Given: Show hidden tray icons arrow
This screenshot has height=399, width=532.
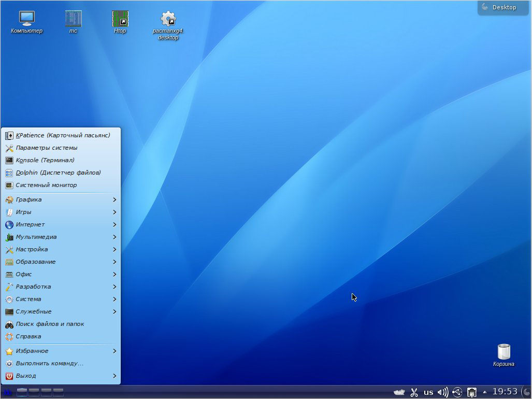Looking at the screenshot, I should tap(485, 392).
